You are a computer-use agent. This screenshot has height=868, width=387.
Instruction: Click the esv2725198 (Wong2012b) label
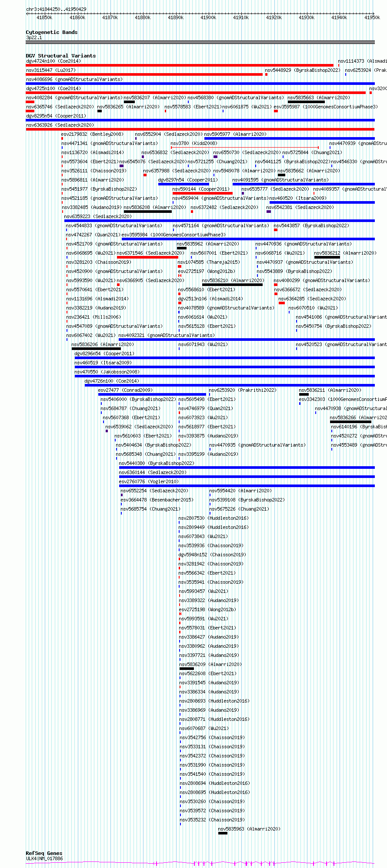click(x=207, y=609)
